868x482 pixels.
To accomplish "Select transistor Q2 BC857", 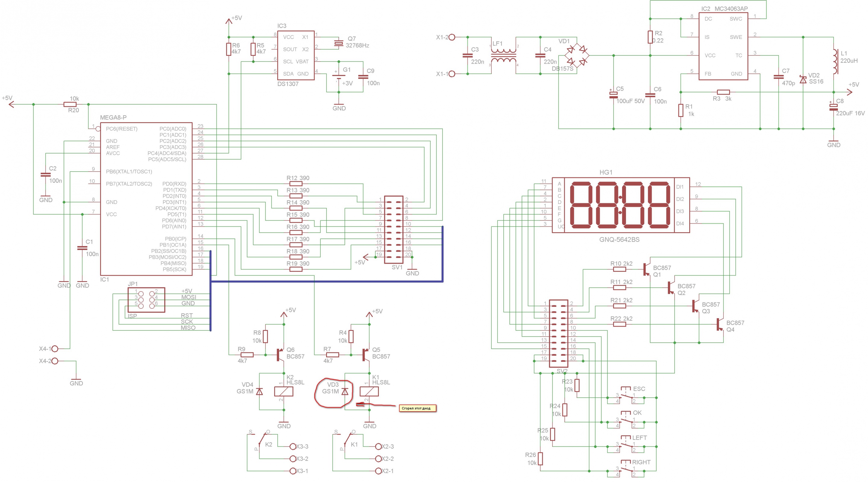I will pos(671,288).
